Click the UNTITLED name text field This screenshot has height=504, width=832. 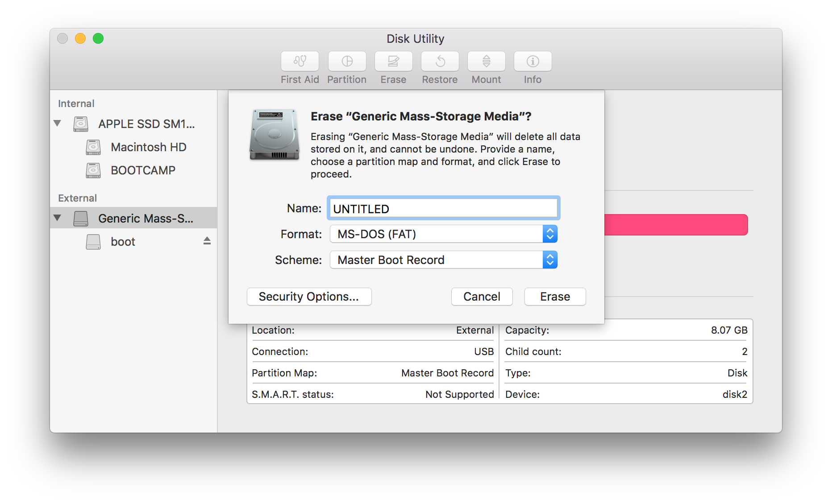point(443,208)
